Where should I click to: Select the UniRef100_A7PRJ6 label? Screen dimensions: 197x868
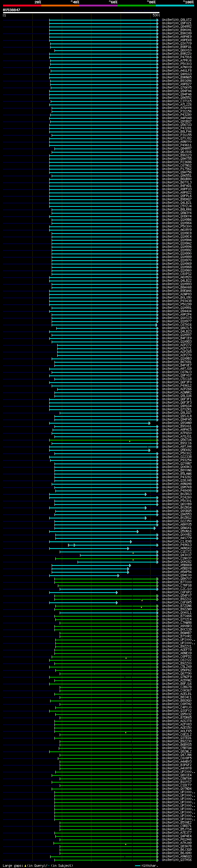pyautogui.click(x=177, y=61)
